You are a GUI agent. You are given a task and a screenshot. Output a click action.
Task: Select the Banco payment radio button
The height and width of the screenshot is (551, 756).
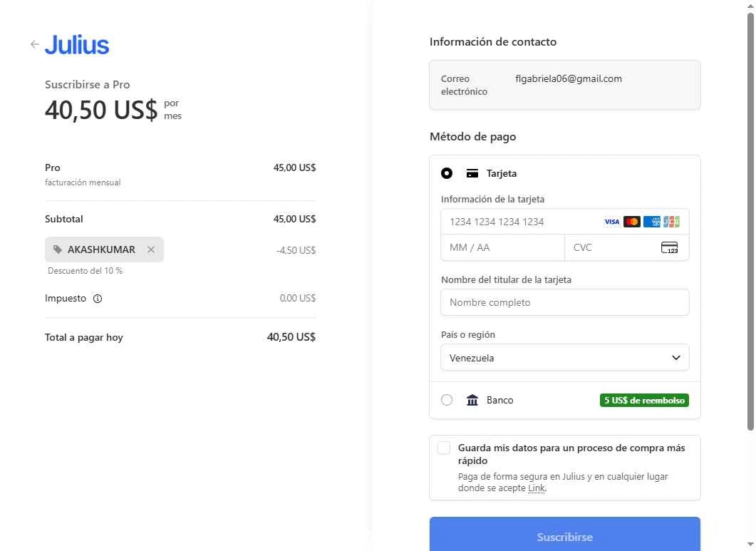point(447,400)
